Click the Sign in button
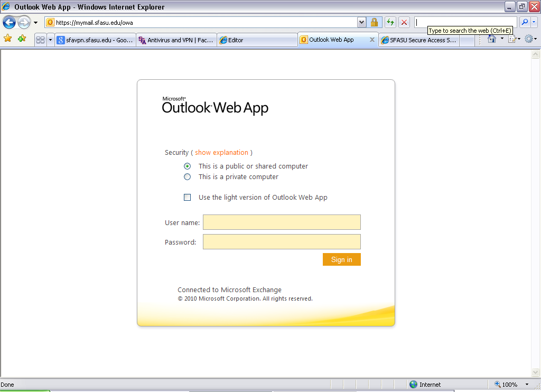This screenshot has height=392, width=541. (342, 259)
